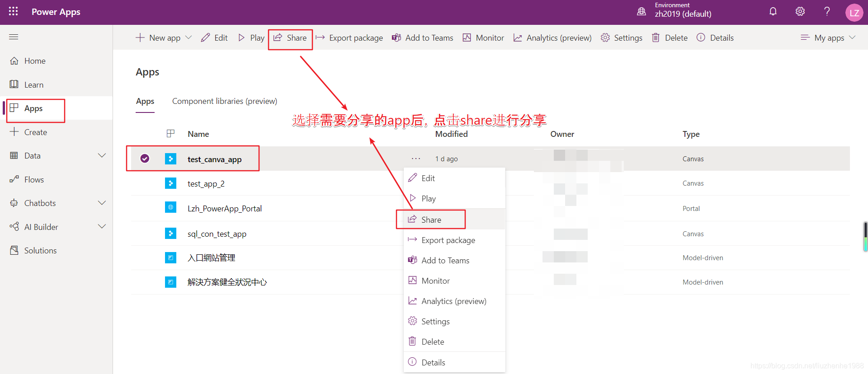The width and height of the screenshot is (868, 374).
Task: Choose Edit in the context menu
Action: [454, 178]
